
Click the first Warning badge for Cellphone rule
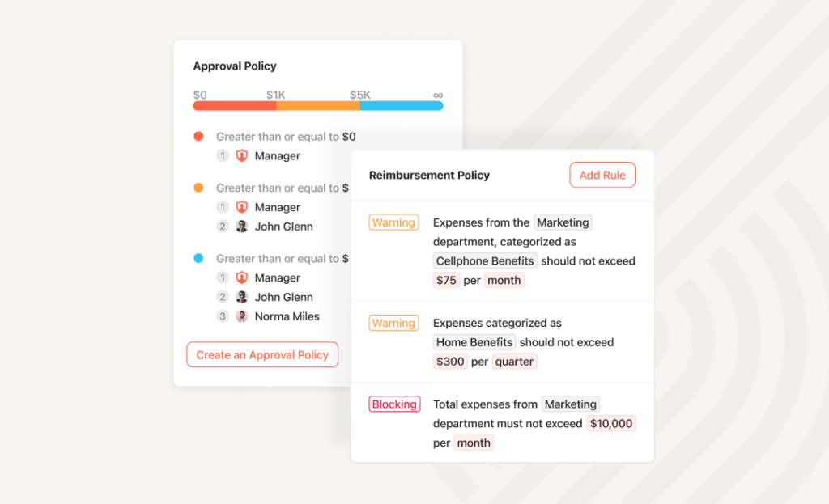394,222
